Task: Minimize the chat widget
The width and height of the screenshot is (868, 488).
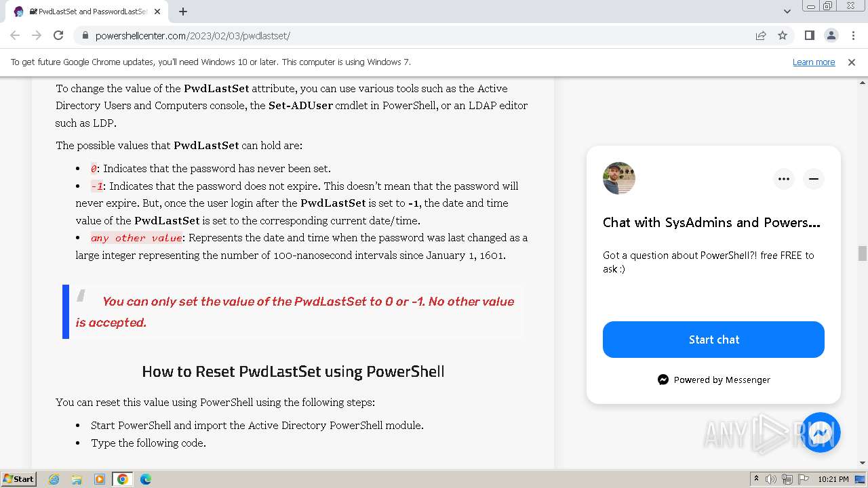Action: (813, 179)
